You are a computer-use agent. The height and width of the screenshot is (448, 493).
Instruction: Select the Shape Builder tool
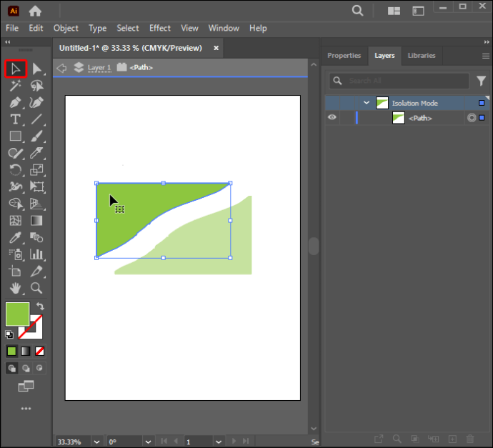point(16,204)
